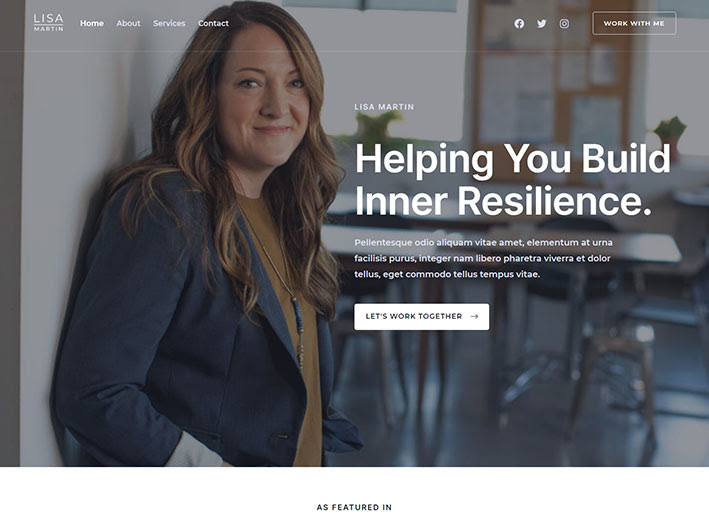Open the Facebook profile icon
Image resolution: width=709 pixels, height=532 pixels.
(x=519, y=24)
